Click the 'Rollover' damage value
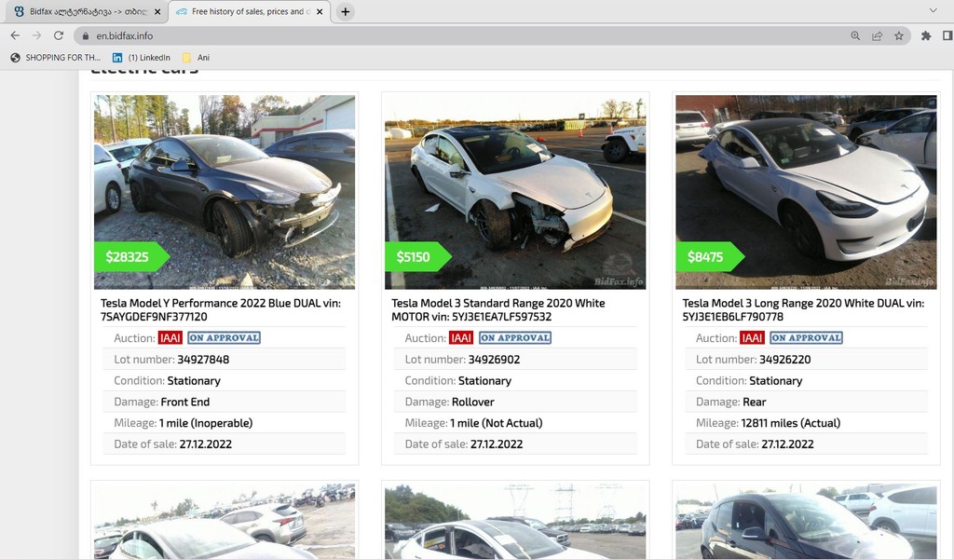The width and height of the screenshot is (954, 560). pos(472,403)
